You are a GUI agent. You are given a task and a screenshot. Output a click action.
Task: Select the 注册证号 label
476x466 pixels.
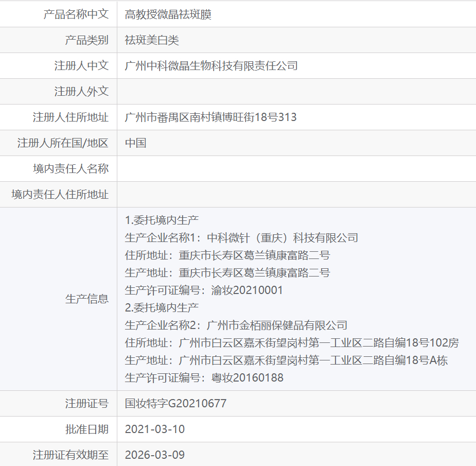pos(87,404)
